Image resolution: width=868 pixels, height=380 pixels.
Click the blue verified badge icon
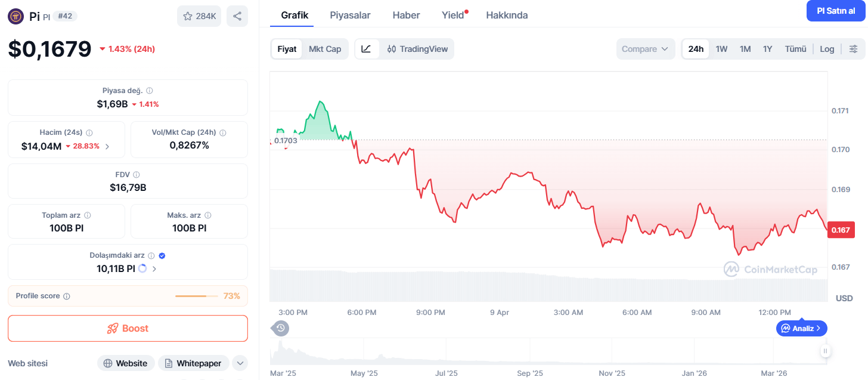pos(162,255)
